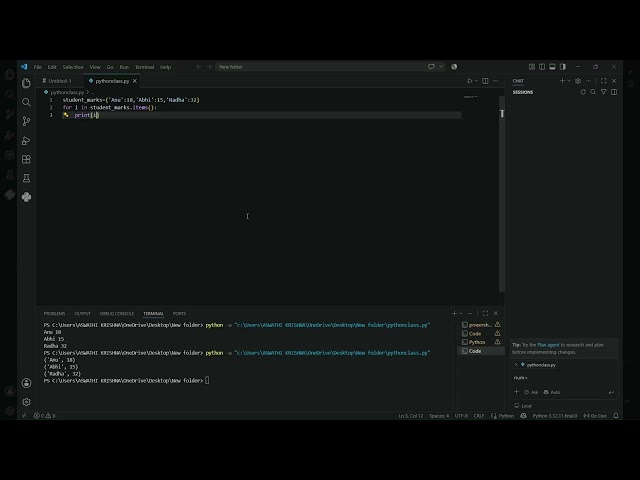Image resolution: width=640 pixels, height=480 pixels.
Task: Maximize the terminal panel size
Action: click(485, 313)
